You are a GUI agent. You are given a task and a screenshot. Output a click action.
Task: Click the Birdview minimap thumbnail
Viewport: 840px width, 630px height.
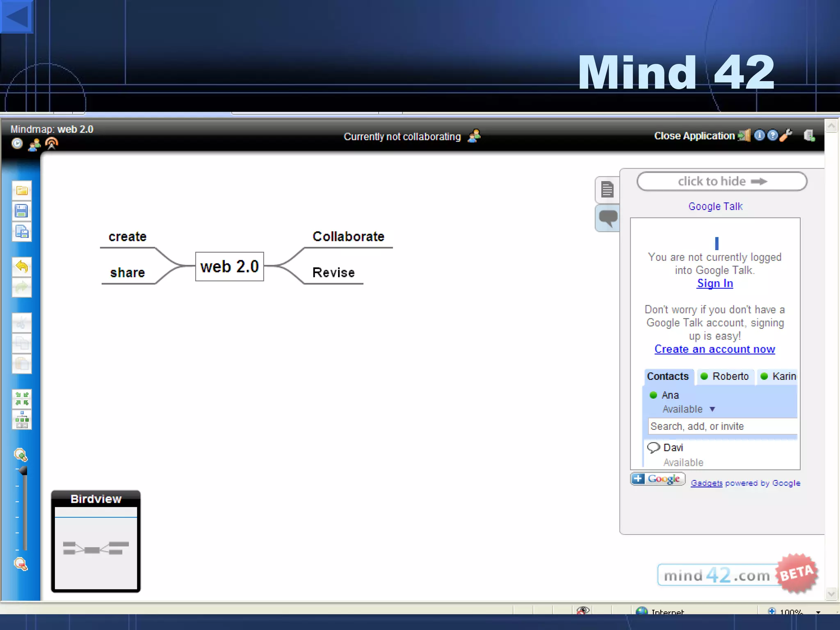[96, 549]
